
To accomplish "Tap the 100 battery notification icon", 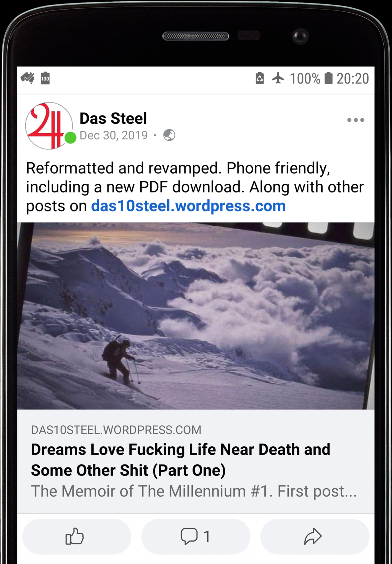I will point(45,78).
